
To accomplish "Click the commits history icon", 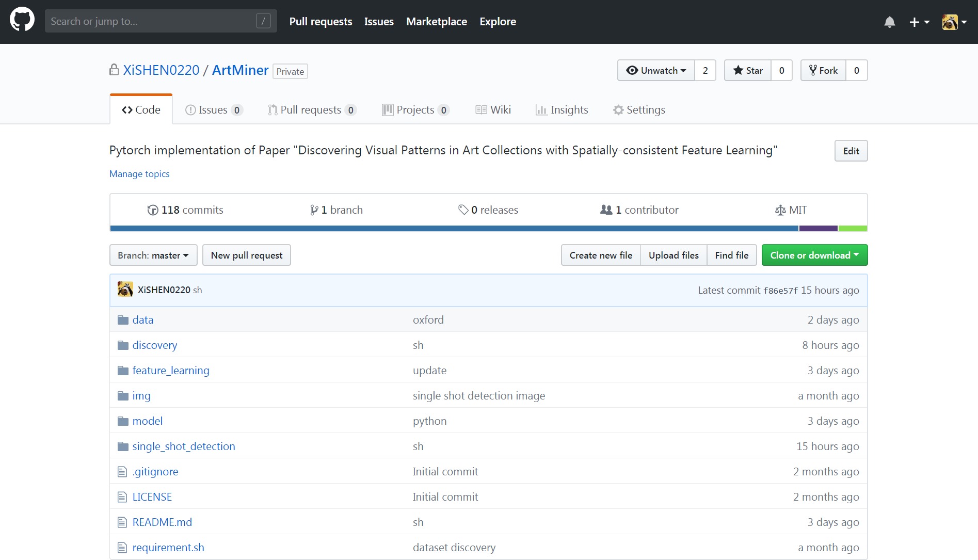I will click(153, 210).
